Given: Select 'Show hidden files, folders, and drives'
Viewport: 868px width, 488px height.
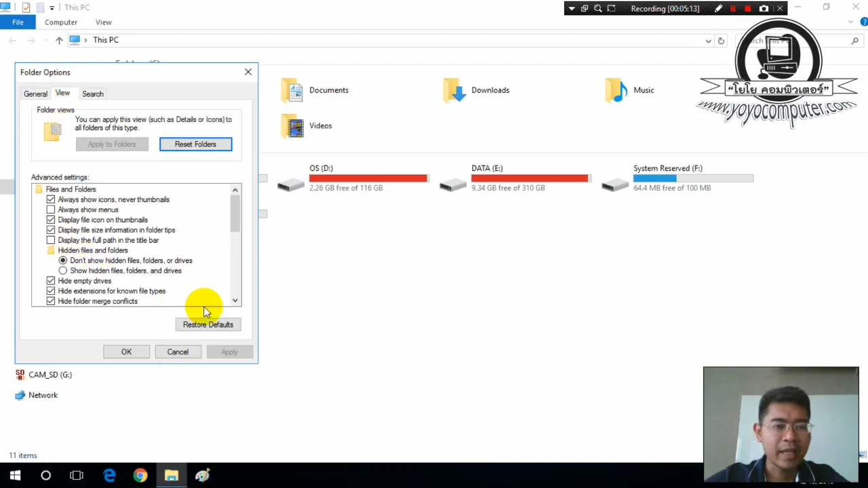Looking at the screenshot, I should (62, 270).
